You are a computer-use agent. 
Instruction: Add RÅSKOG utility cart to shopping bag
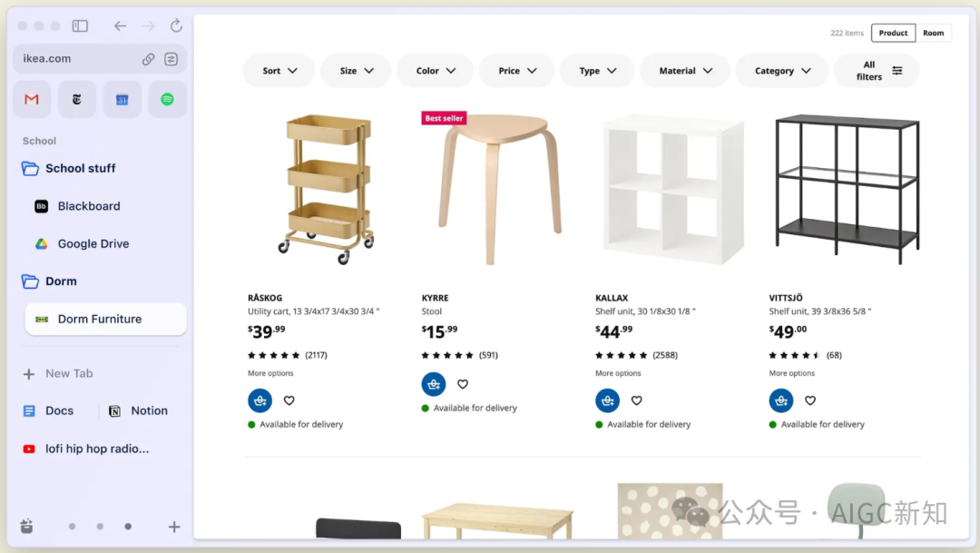pyautogui.click(x=260, y=400)
